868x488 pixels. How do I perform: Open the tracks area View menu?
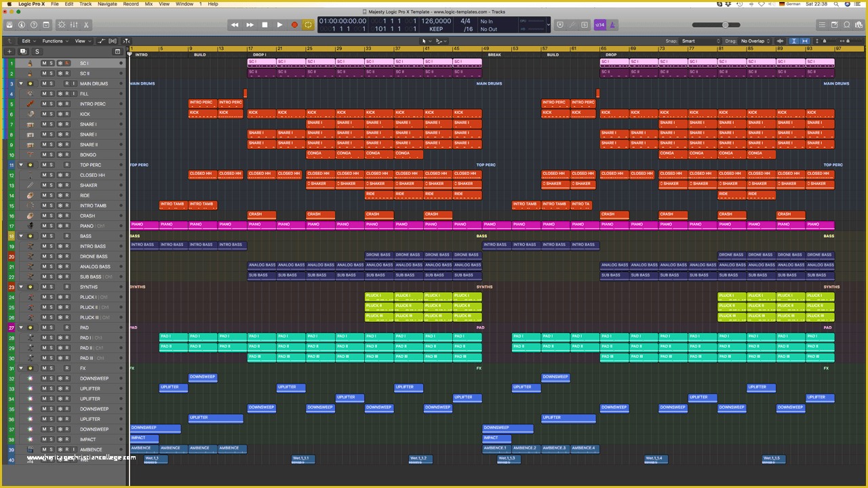coord(83,41)
